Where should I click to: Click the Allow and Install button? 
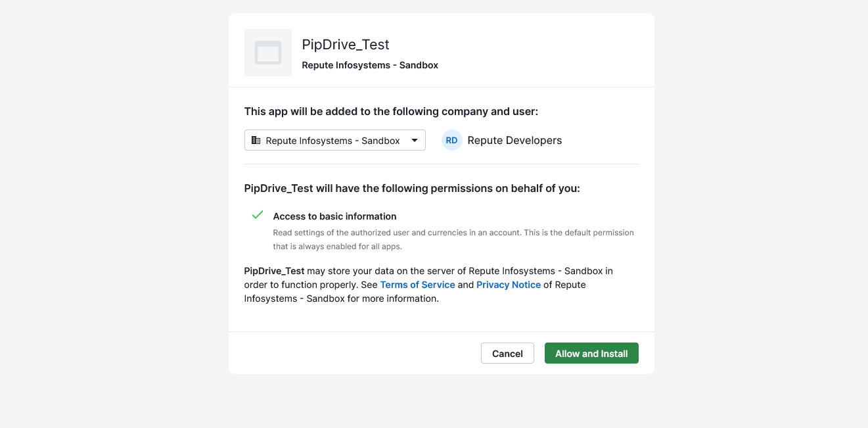[591, 353]
